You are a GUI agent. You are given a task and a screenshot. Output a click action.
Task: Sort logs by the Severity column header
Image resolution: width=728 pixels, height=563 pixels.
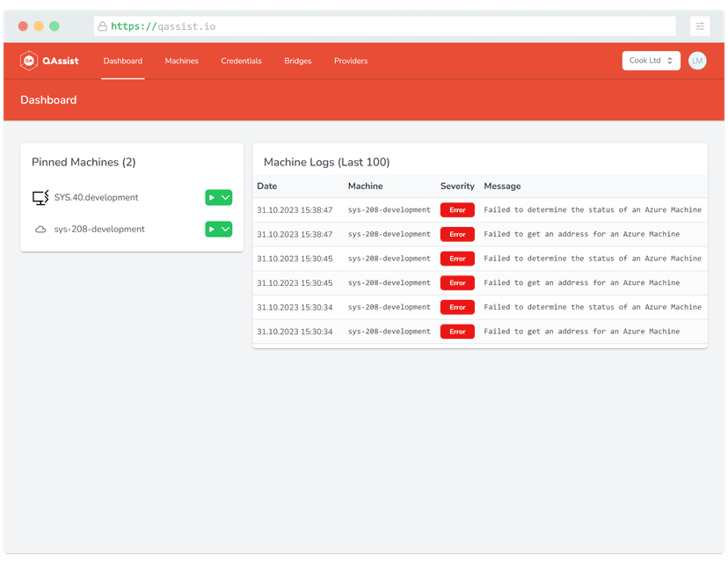[x=457, y=186]
